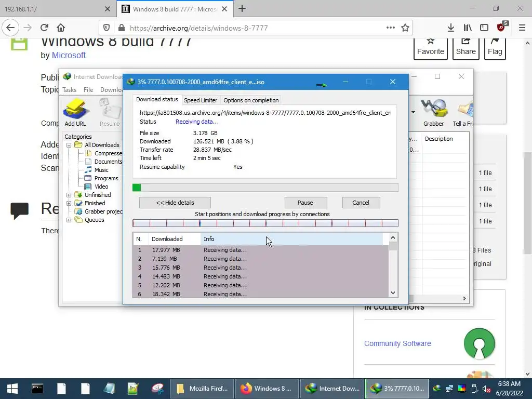Click the Description column header in IDM
The width and height of the screenshot is (532, 399).
[x=445, y=139]
